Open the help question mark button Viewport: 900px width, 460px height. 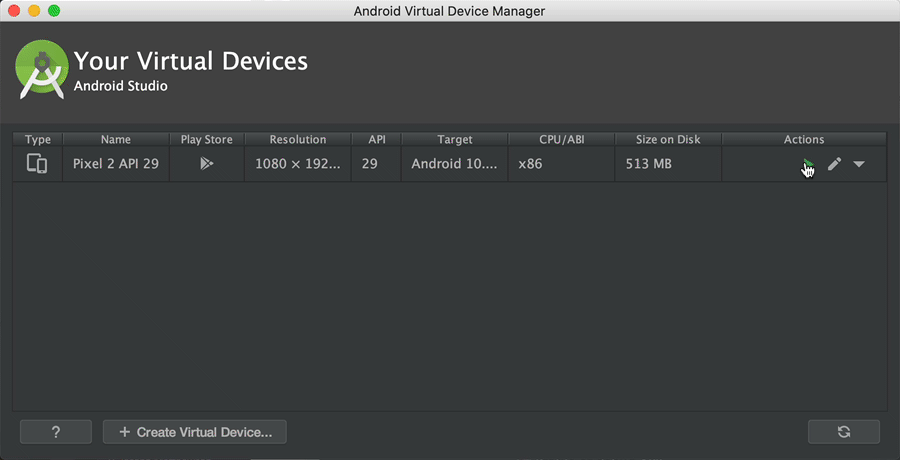click(56, 432)
